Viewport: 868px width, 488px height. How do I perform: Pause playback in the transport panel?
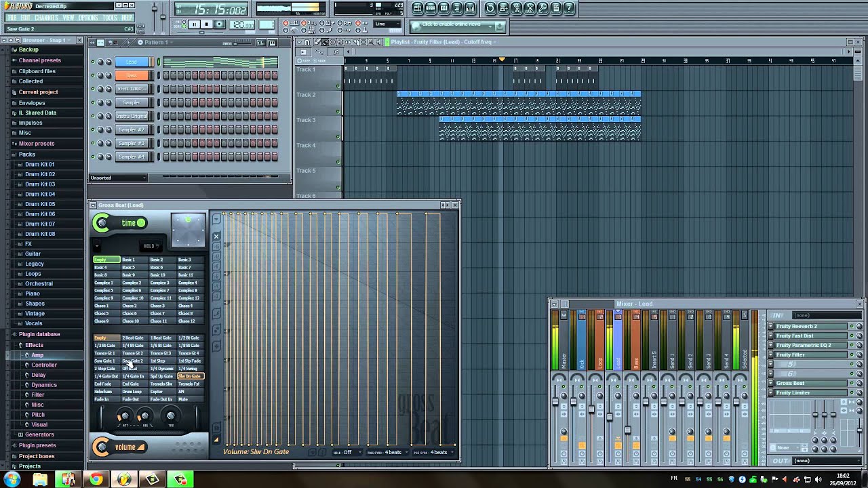[194, 24]
